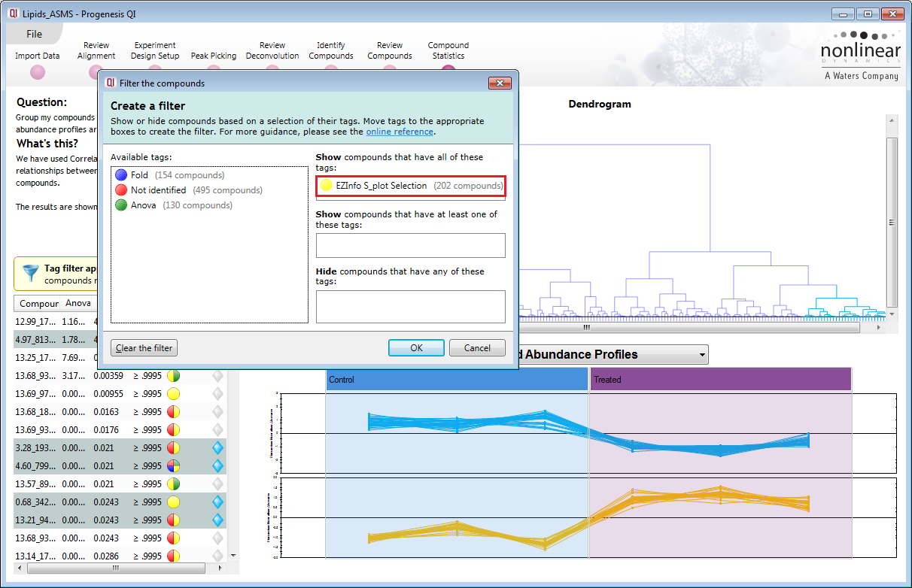Select the blue Fold tag in Available tags
The width and height of the screenshot is (912, 588).
(x=169, y=175)
